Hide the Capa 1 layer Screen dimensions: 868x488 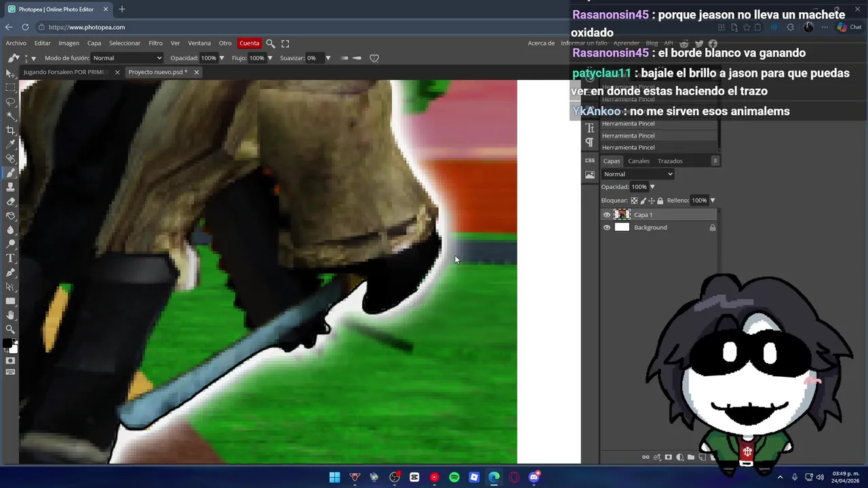pyautogui.click(x=607, y=215)
